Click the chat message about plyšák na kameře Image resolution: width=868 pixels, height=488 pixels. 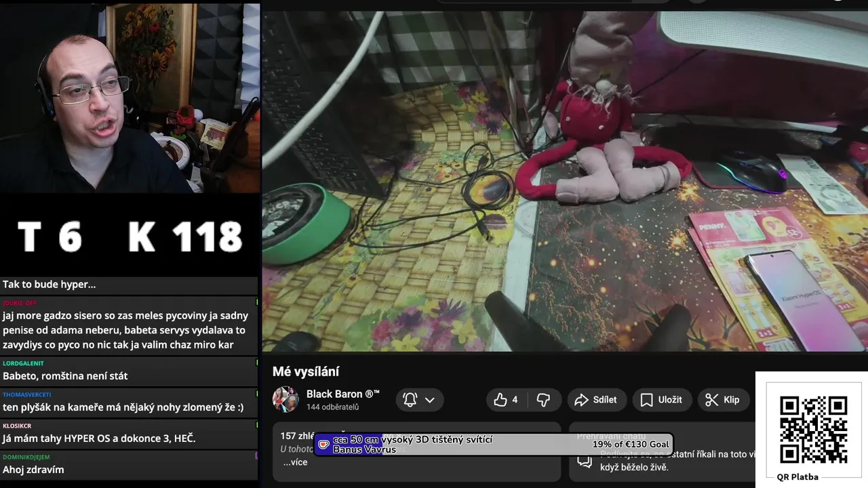(x=123, y=407)
